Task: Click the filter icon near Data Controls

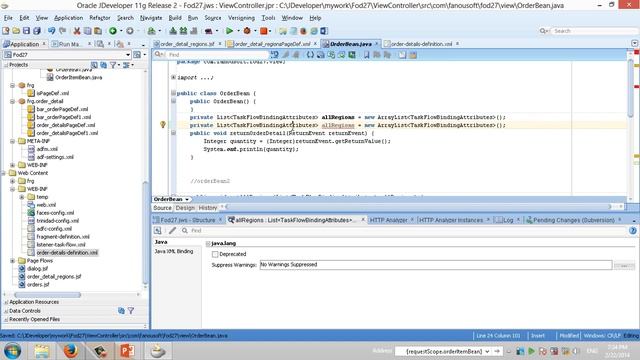Action: pyautogui.click(x=131, y=311)
